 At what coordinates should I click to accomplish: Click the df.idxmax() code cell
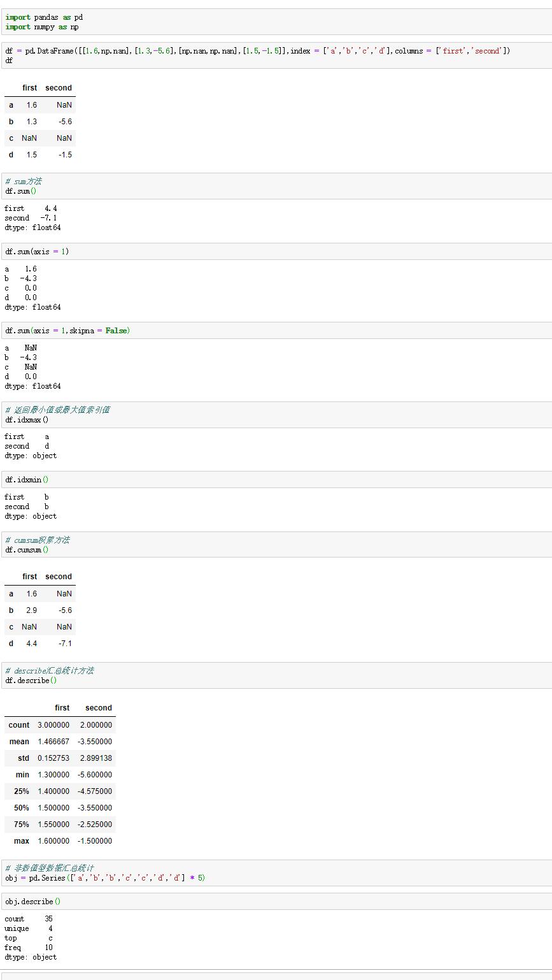276,415
